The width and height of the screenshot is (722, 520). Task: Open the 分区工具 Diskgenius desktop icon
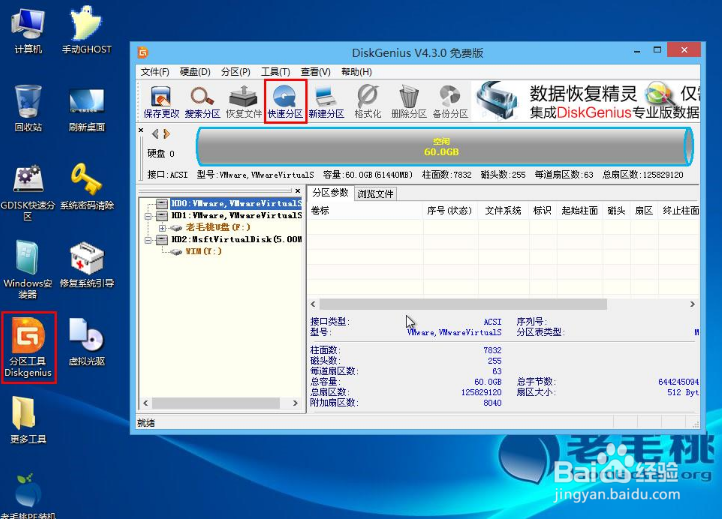29,348
